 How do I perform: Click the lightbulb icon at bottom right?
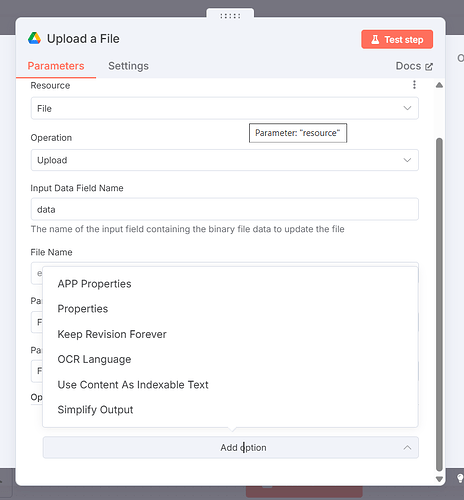460,479
